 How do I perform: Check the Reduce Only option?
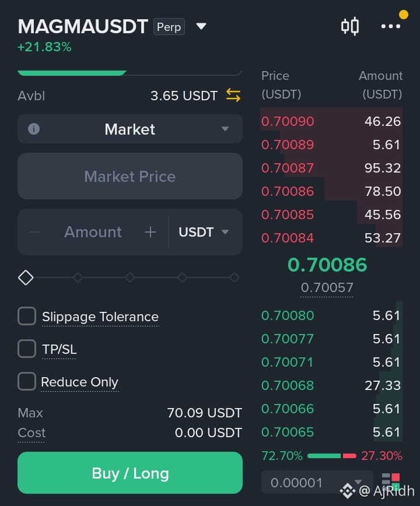point(27,381)
